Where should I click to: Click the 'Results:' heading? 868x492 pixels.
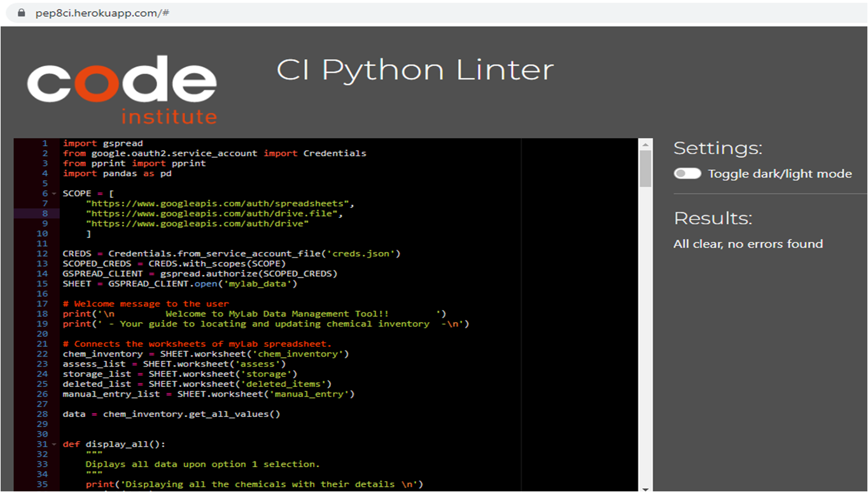point(713,218)
